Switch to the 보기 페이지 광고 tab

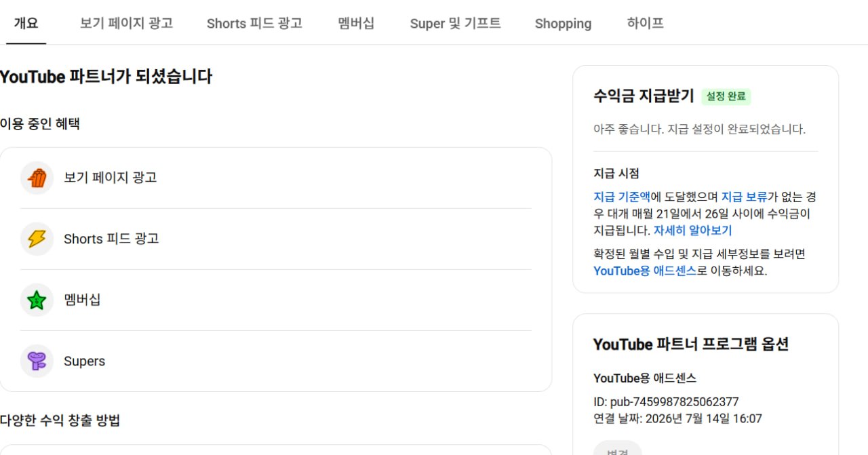[x=126, y=23]
